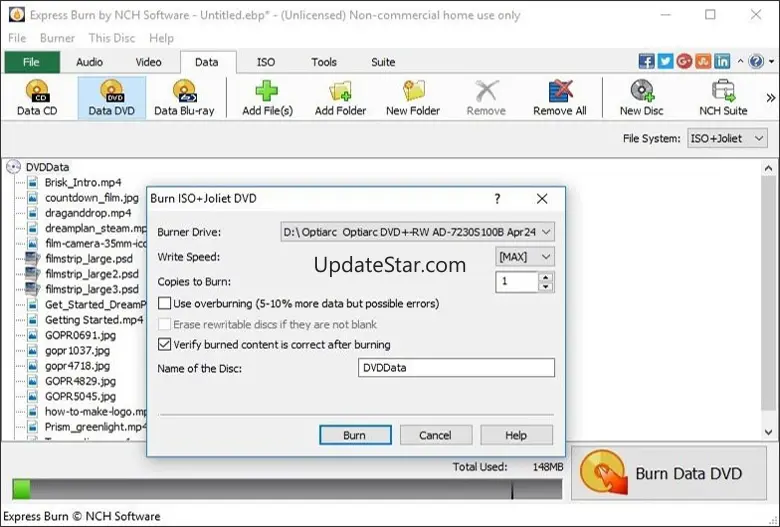
Task: Select the GOPR5045.jpg file
Action: (80, 396)
